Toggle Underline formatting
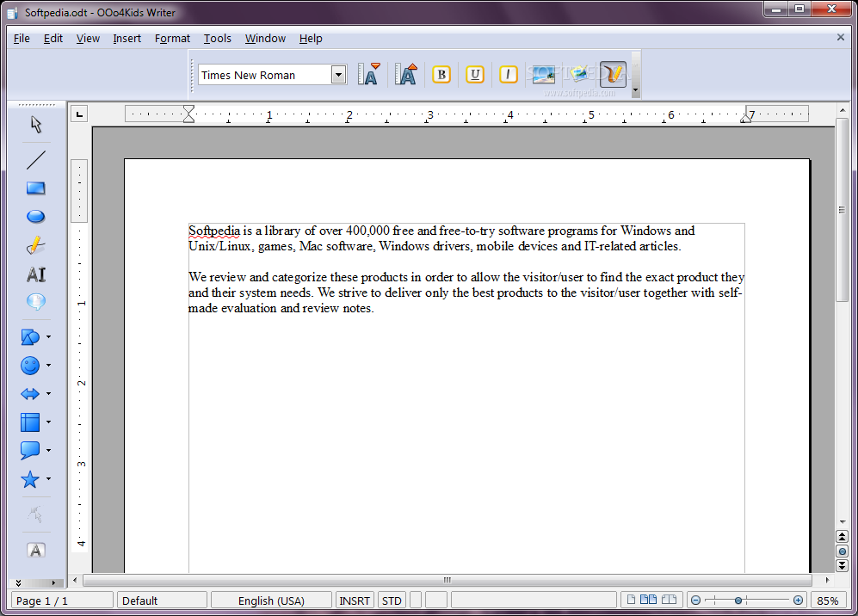The image size is (858, 616). 475,74
